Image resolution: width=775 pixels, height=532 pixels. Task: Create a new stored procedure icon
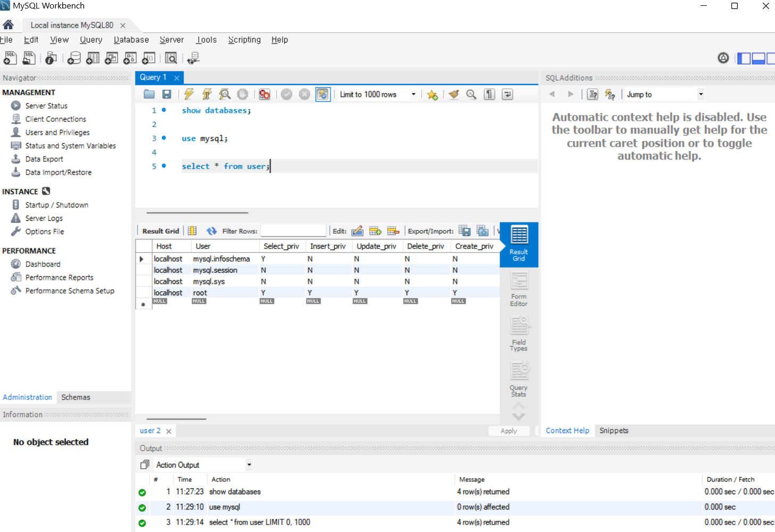pos(130,58)
